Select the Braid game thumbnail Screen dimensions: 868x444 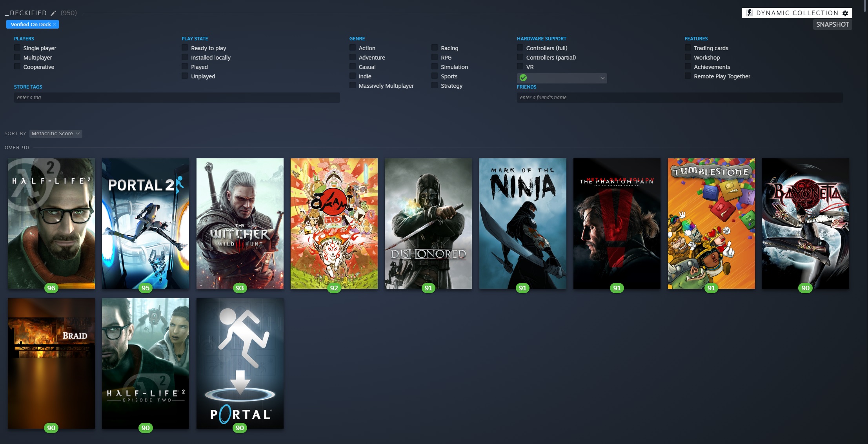tap(51, 363)
